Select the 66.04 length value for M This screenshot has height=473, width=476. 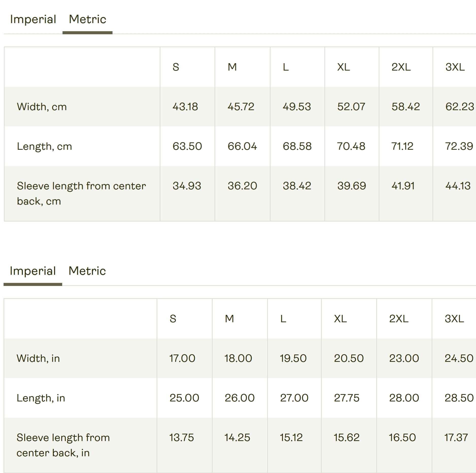242,146
